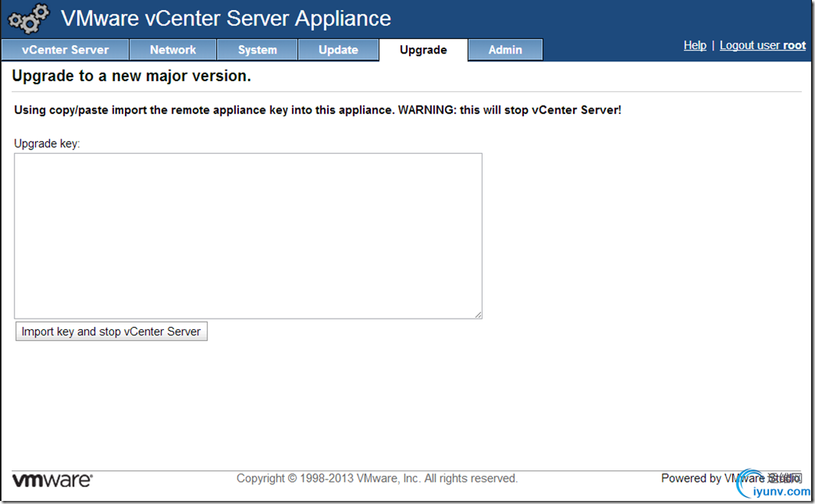Click Import key and stop vCenter Server
The image size is (815, 504).
(111, 332)
